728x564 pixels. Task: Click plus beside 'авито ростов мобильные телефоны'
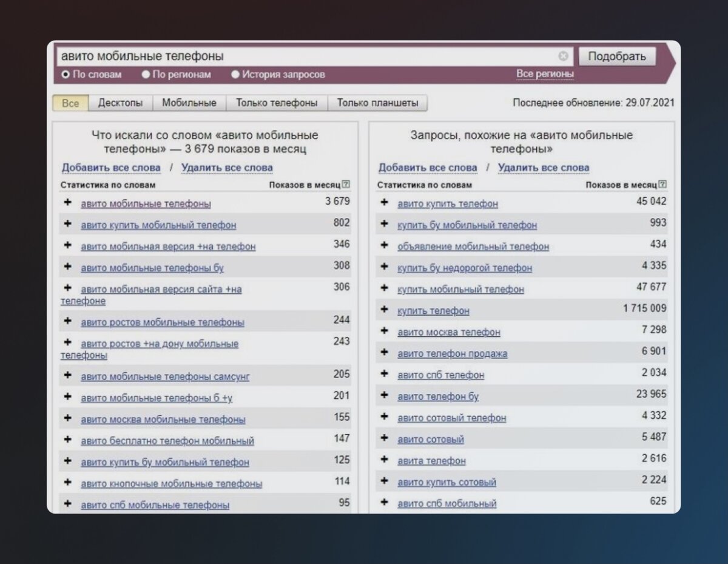pos(68,321)
